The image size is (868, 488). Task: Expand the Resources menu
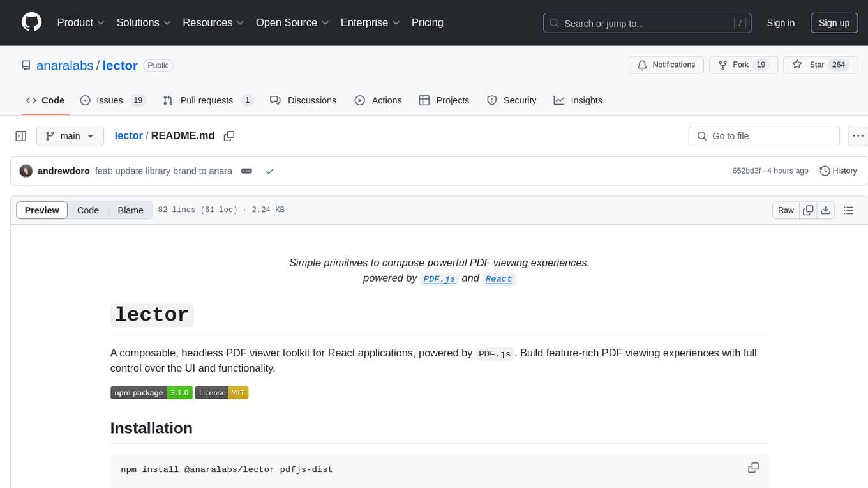(213, 22)
